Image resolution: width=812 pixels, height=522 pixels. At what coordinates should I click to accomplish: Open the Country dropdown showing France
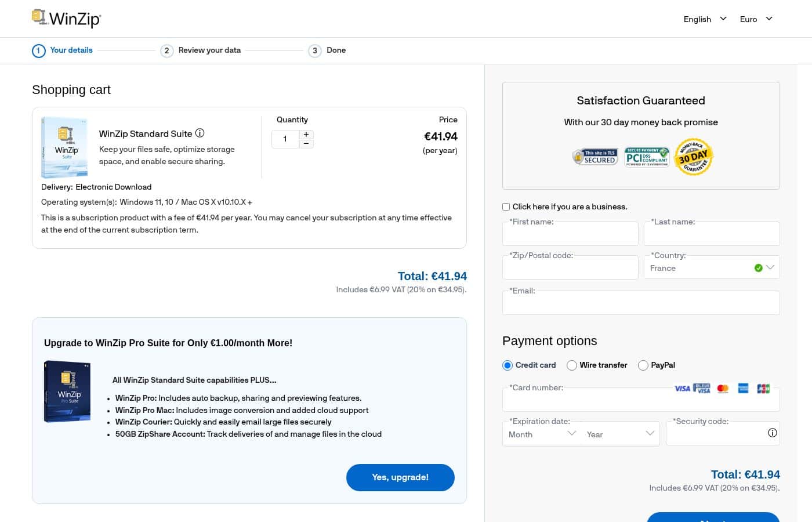pos(712,267)
